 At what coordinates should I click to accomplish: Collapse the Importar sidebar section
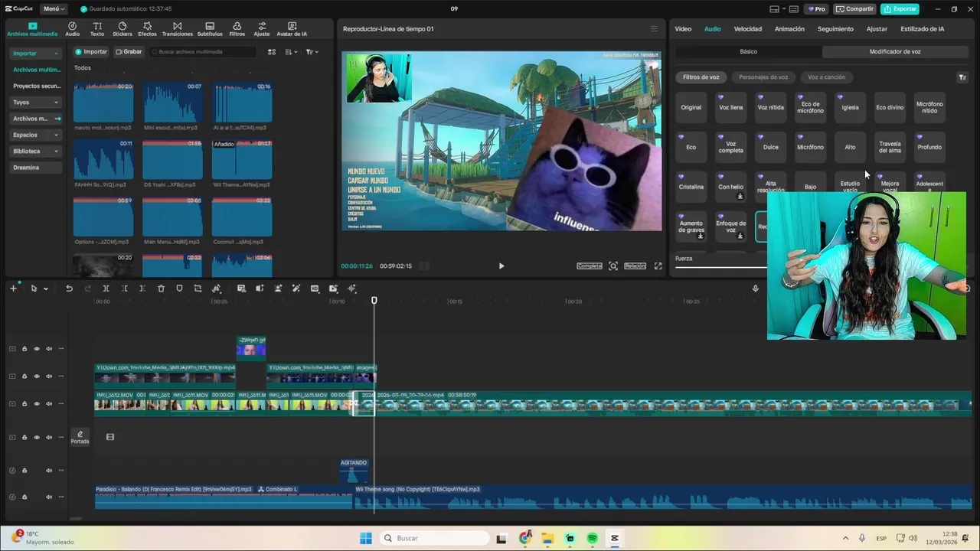56,54
